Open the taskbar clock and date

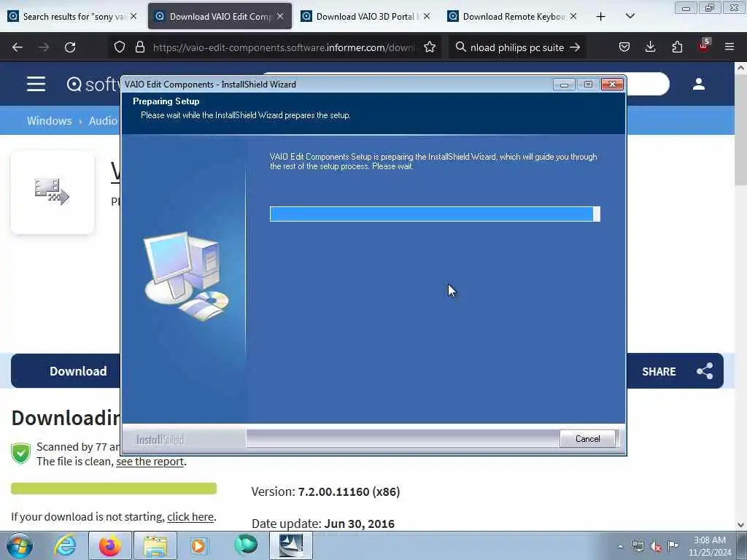(x=709, y=546)
